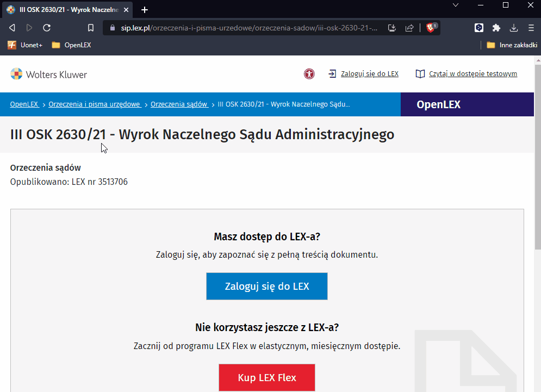Image resolution: width=541 pixels, height=392 pixels.
Task: Click the Wolters Kluwer logo
Action: (48, 74)
